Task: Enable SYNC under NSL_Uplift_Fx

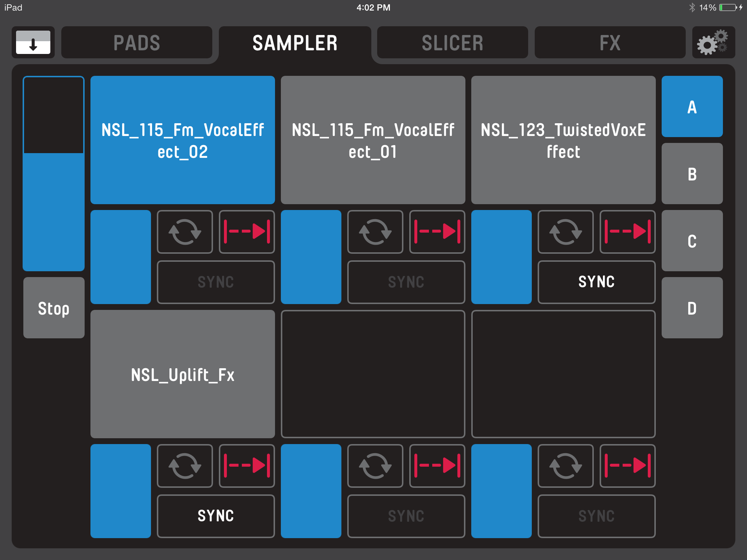Action: (x=216, y=516)
